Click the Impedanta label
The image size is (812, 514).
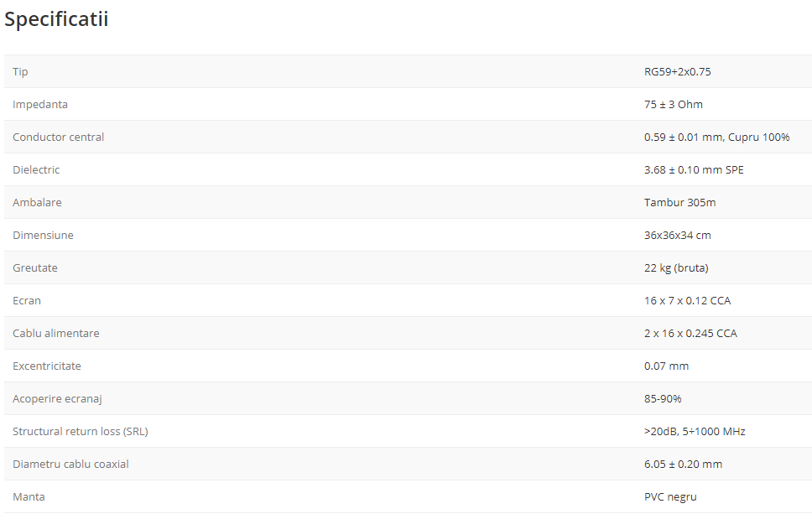point(40,104)
